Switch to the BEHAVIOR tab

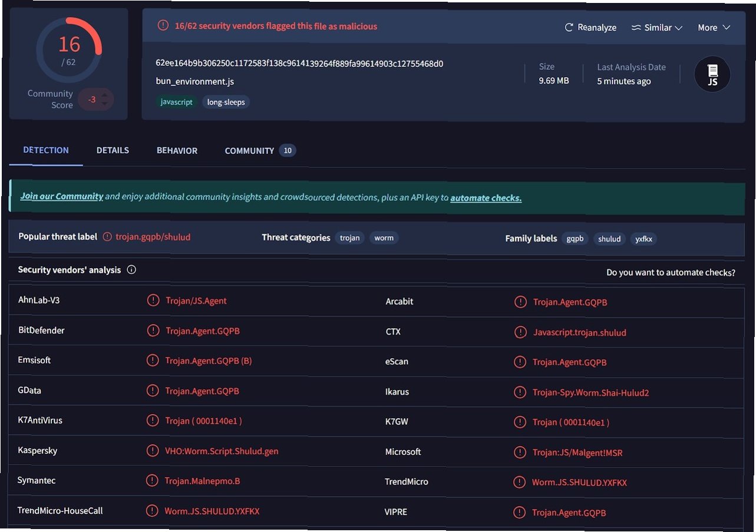177,151
